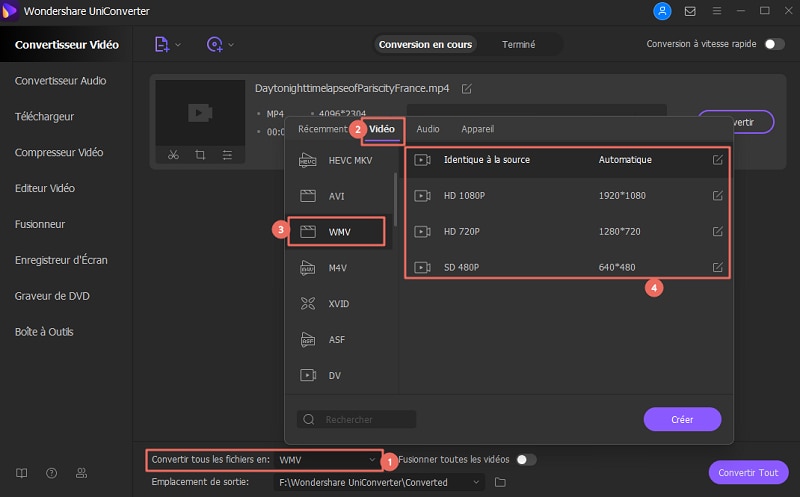Select the XVID format
Image resolution: width=800 pixels, height=497 pixels.
pyautogui.click(x=339, y=304)
